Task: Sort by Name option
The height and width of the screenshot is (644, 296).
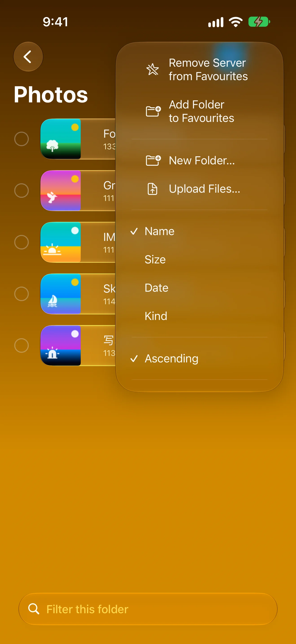Action: [199, 231]
